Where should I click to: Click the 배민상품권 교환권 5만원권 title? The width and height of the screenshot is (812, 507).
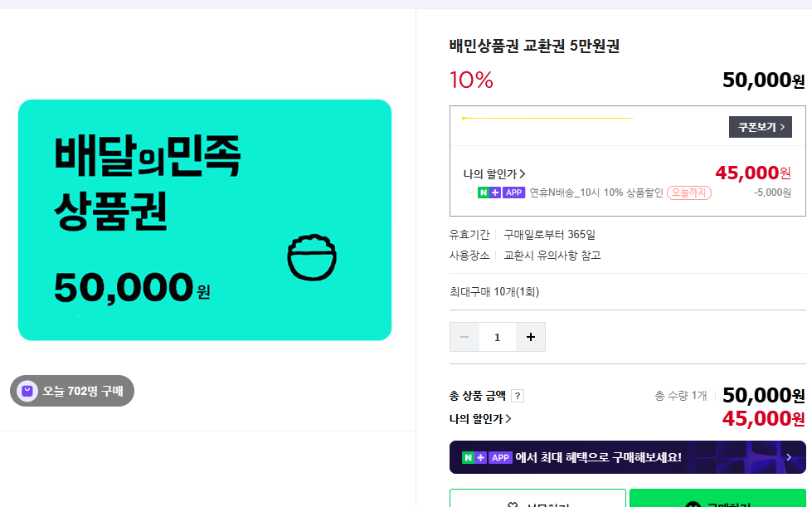[534, 46]
